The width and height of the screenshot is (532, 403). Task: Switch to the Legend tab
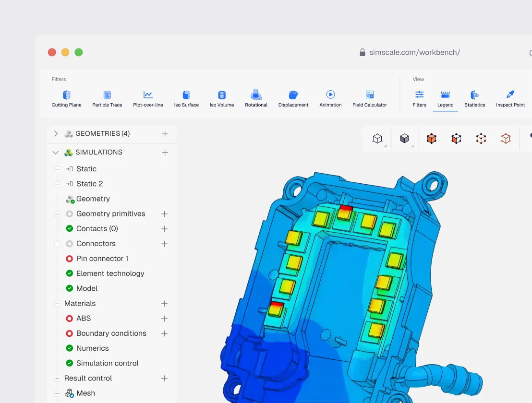pyautogui.click(x=446, y=99)
